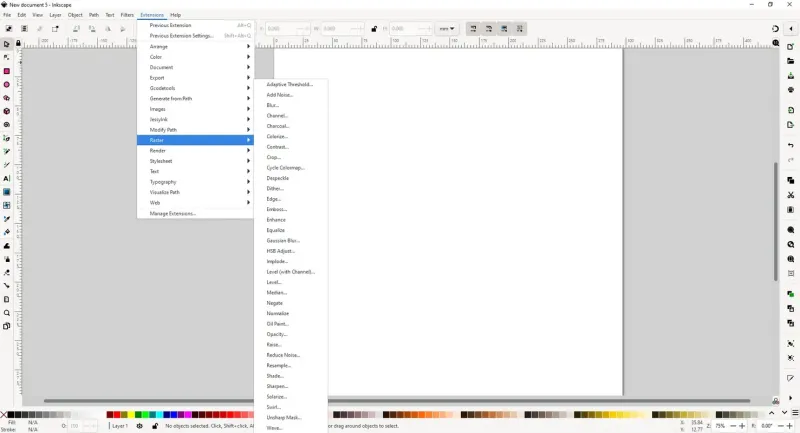800x433 pixels.
Task: Click the Paste clipboard icon
Action: click(791, 210)
